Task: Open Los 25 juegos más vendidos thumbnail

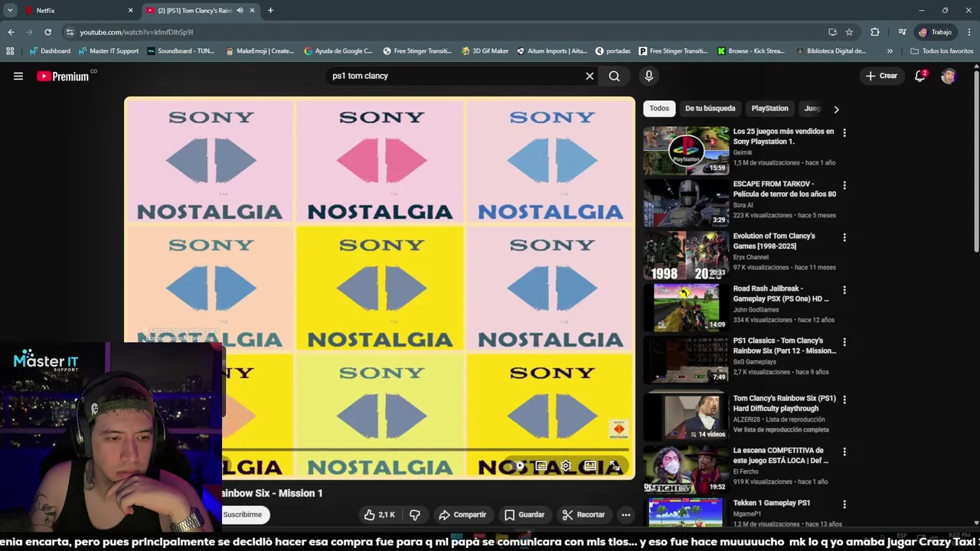Action: pyautogui.click(x=686, y=151)
